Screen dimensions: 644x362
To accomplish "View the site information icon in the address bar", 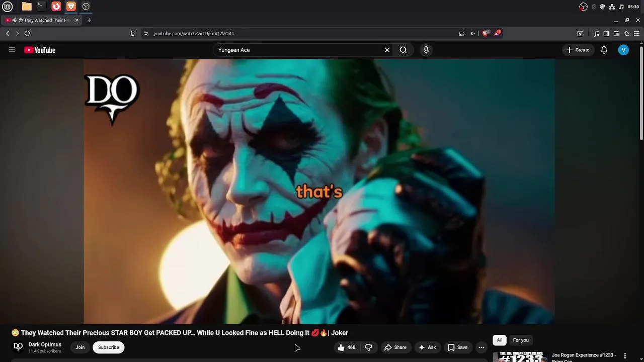I will pyautogui.click(x=146, y=34).
